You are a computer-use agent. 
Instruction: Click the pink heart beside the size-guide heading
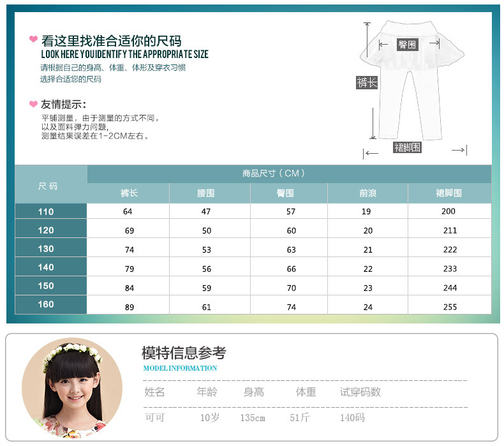33,40
